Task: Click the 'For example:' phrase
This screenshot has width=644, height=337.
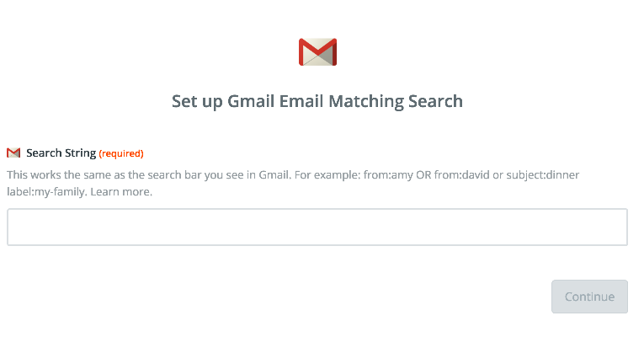Action: (x=327, y=175)
